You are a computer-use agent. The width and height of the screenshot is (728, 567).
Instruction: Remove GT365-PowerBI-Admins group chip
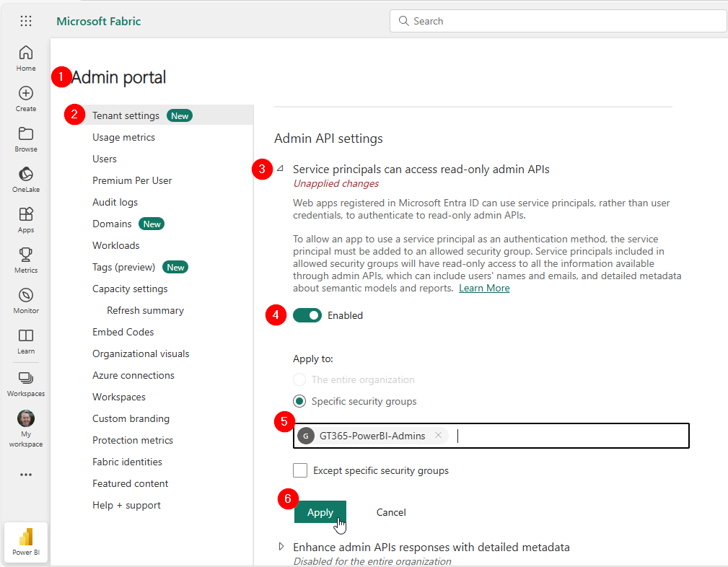pos(438,435)
